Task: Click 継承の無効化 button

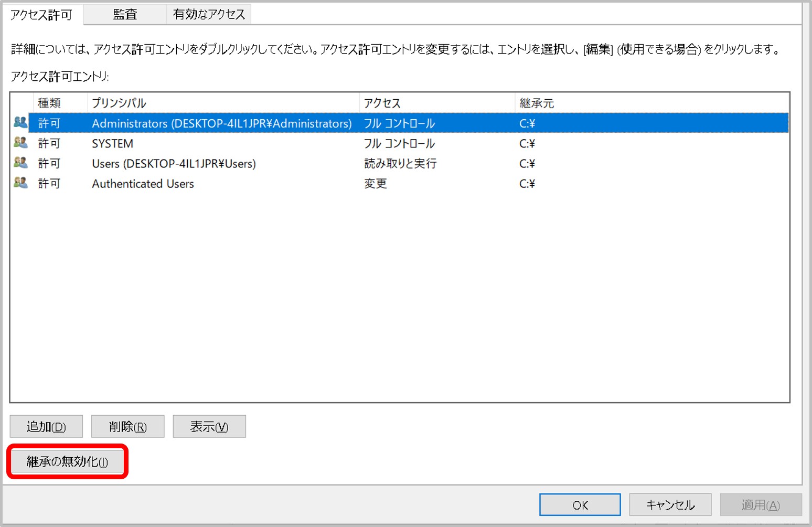Action: [67, 461]
